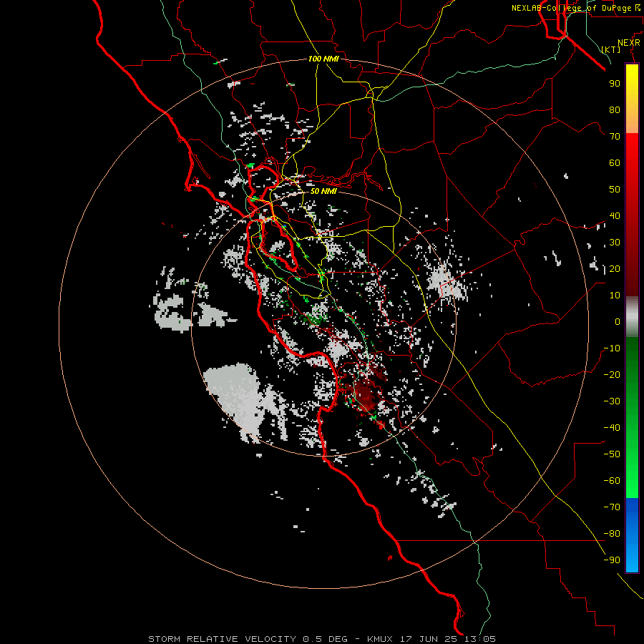
Task: Click the positive 80 scale label
Action: click(615, 110)
